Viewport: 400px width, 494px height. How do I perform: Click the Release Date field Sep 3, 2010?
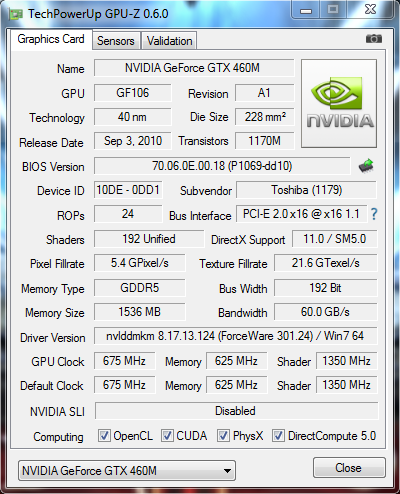(133, 141)
